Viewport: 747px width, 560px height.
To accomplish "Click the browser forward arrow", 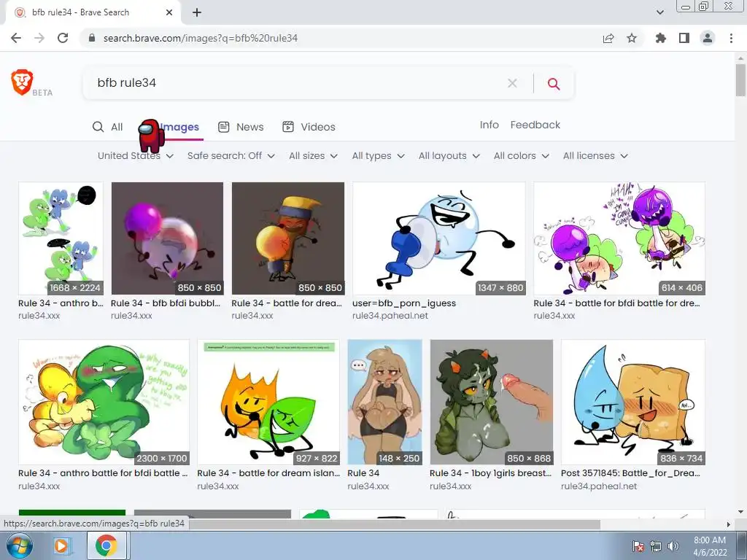I will (39, 38).
